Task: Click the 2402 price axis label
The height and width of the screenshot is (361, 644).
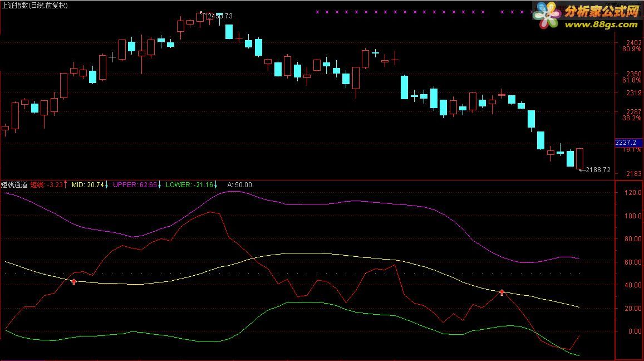Action: pyautogui.click(x=634, y=43)
